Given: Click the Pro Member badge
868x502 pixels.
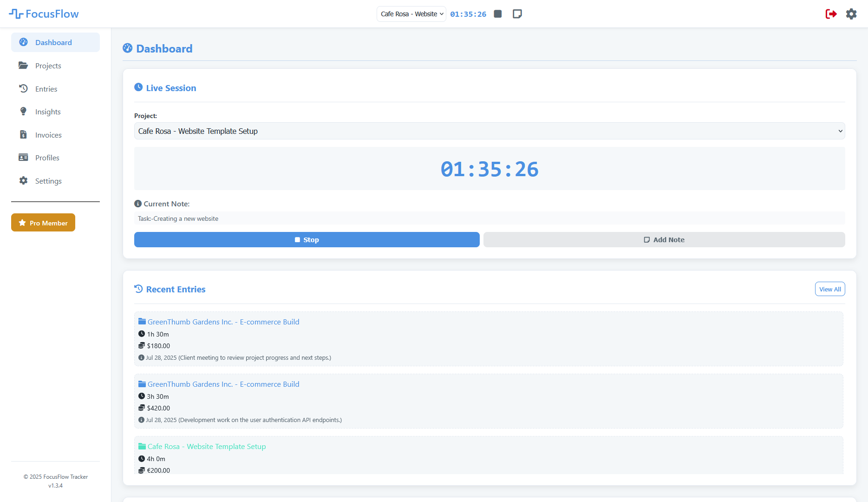Looking at the screenshot, I should click(x=43, y=223).
